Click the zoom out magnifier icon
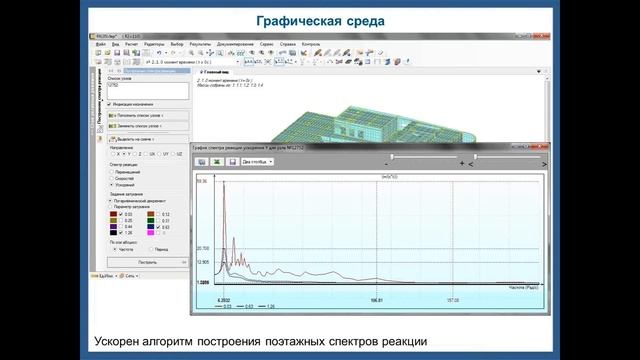Viewport: 640px width, 360px height. click(201, 53)
